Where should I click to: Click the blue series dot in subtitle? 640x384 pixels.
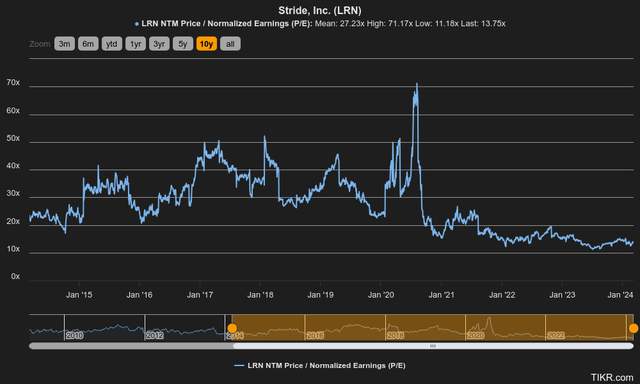click(x=137, y=24)
